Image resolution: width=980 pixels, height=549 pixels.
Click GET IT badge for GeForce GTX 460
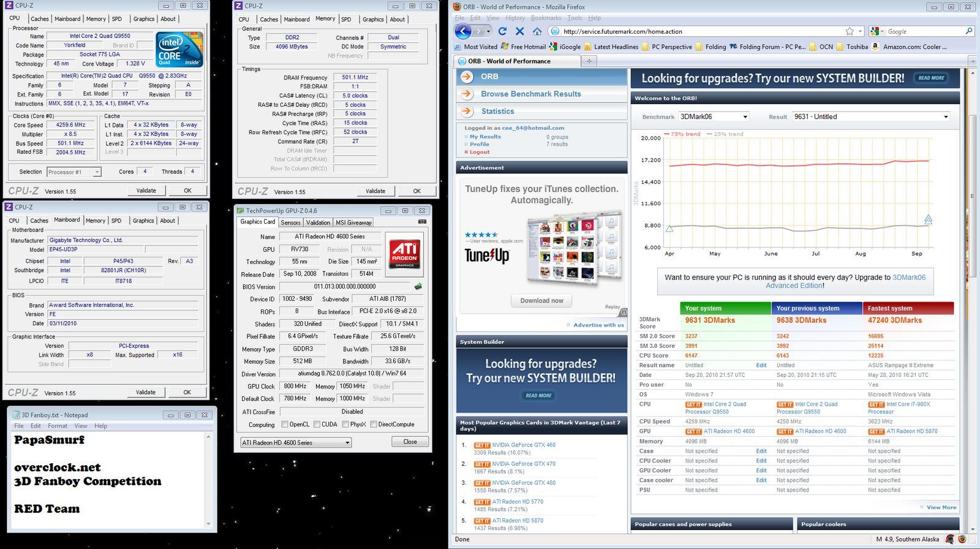(x=482, y=445)
